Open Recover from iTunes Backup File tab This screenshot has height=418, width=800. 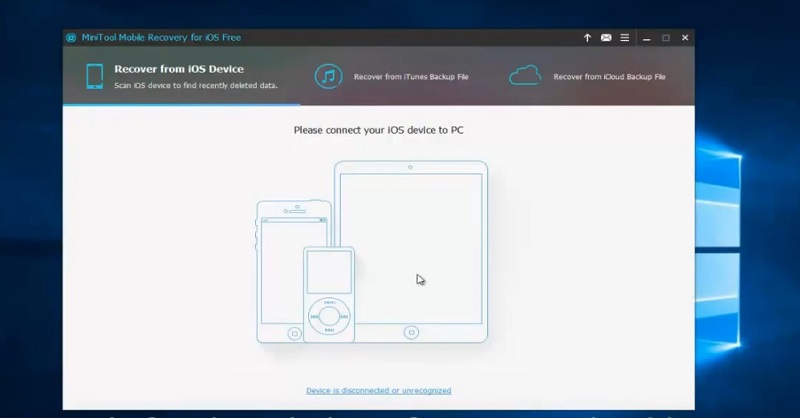coord(410,76)
